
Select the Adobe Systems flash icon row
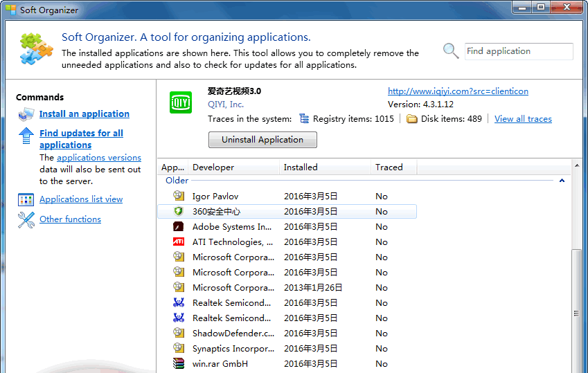click(x=179, y=227)
